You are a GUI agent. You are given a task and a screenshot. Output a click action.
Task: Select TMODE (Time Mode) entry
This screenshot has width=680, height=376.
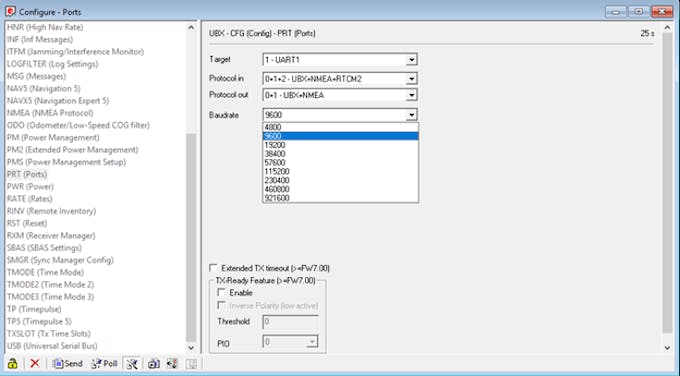(x=45, y=272)
